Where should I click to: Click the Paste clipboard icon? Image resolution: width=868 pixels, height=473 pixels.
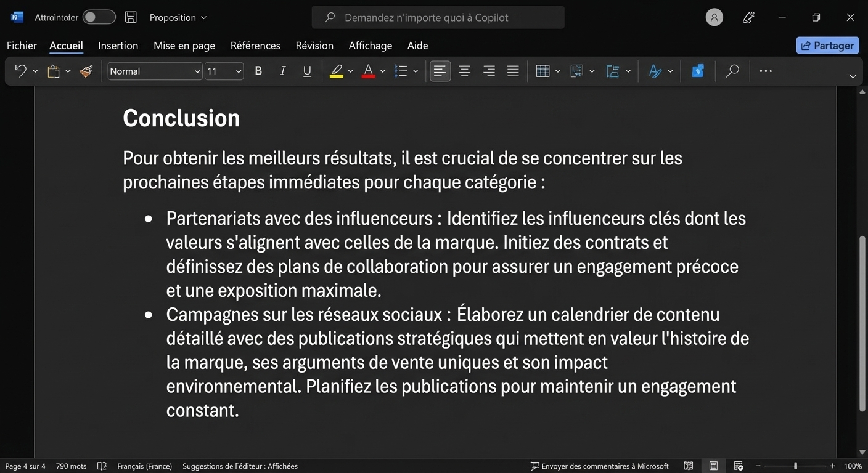pyautogui.click(x=54, y=71)
